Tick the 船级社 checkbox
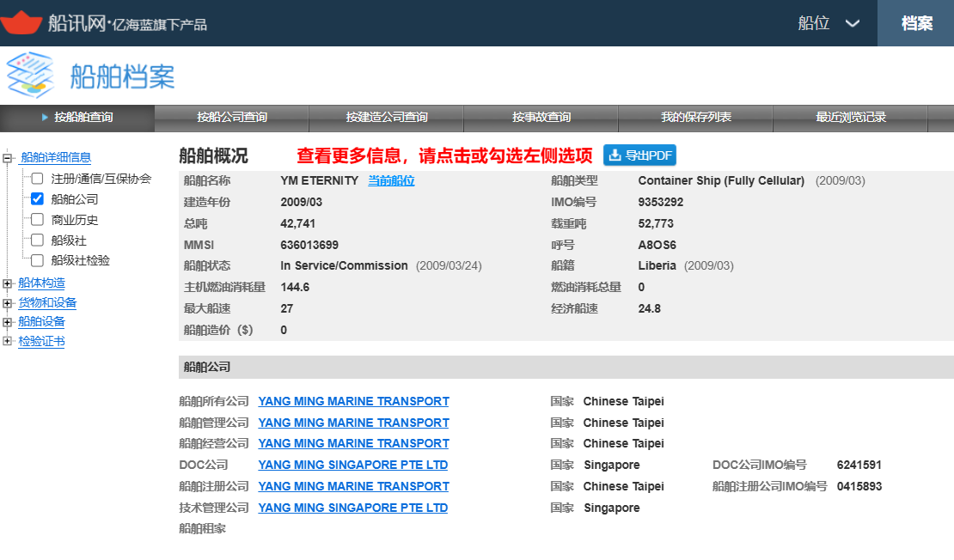954x560 pixels. (37, 240)
